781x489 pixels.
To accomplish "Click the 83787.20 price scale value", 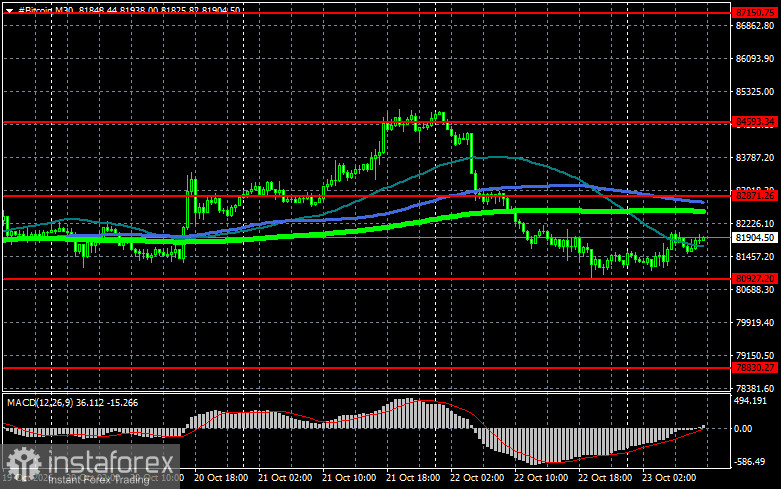I will tap(755, 157).
